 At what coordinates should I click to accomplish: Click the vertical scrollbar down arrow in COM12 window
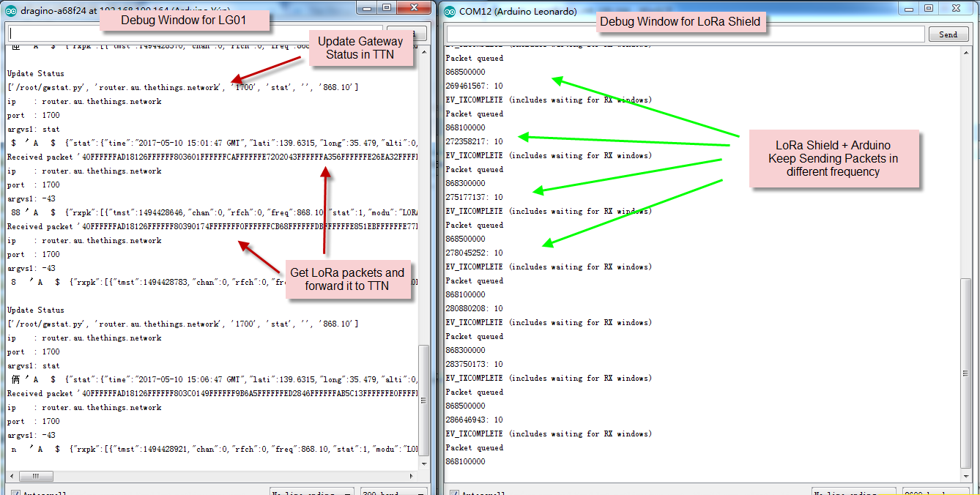point(966,474)
